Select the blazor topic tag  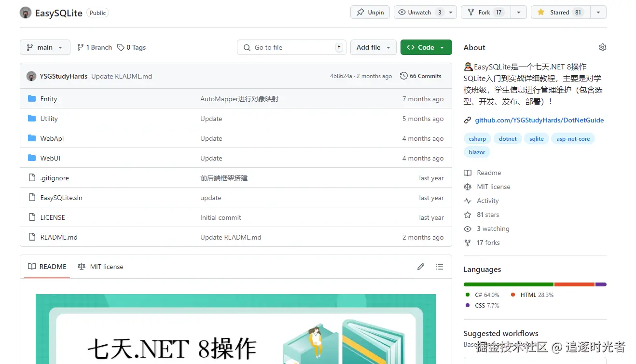477,152
